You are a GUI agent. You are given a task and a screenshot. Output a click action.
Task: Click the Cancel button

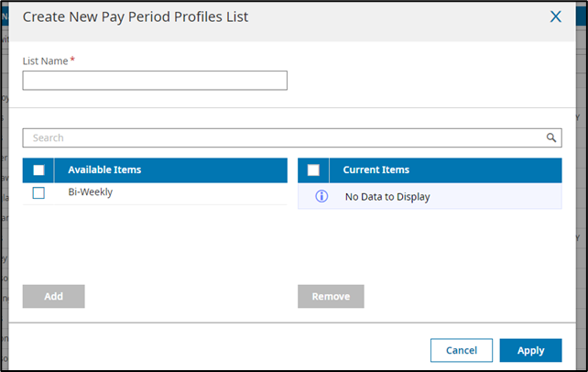pos(462,350)
